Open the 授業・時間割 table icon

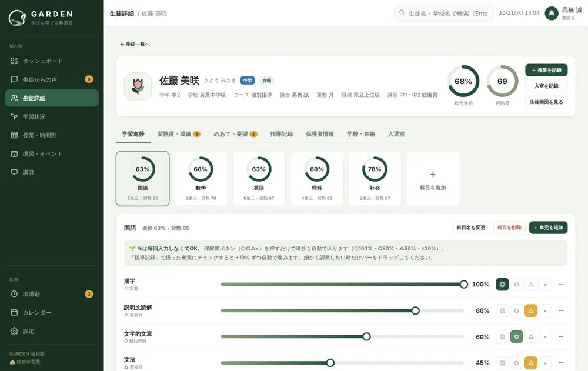point(14,135)
